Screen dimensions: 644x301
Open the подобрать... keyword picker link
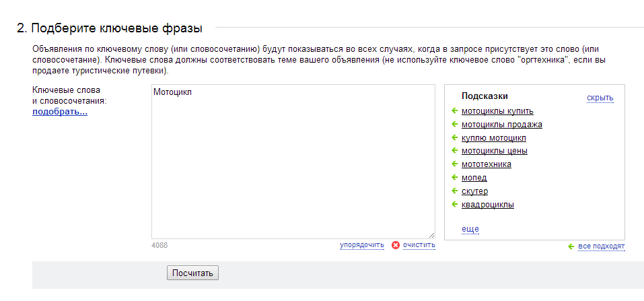point(60,111)
